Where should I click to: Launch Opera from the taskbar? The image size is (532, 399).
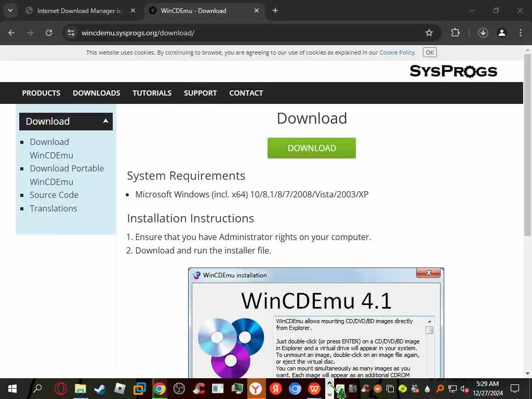(x=61, y=389)
